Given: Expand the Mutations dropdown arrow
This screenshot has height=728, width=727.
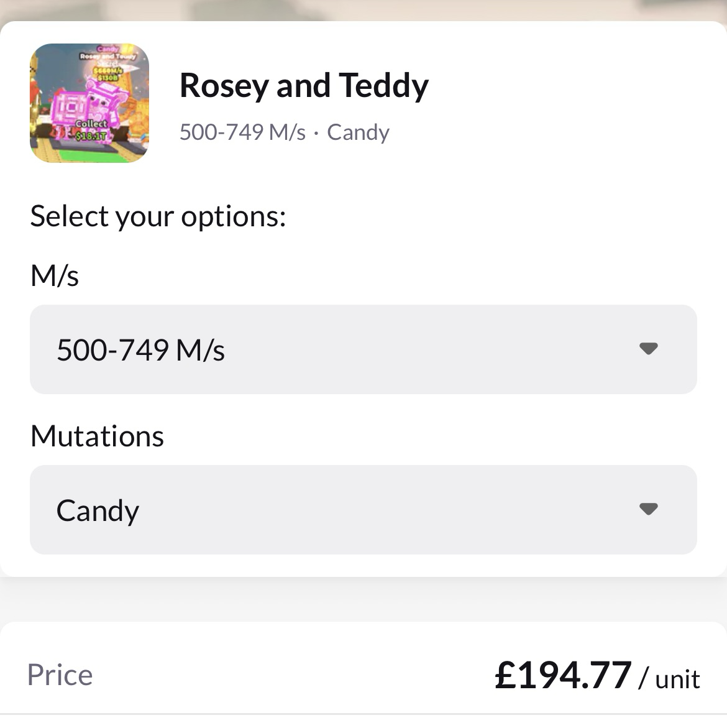Looking at the screenshot, I should click(648, 509).
